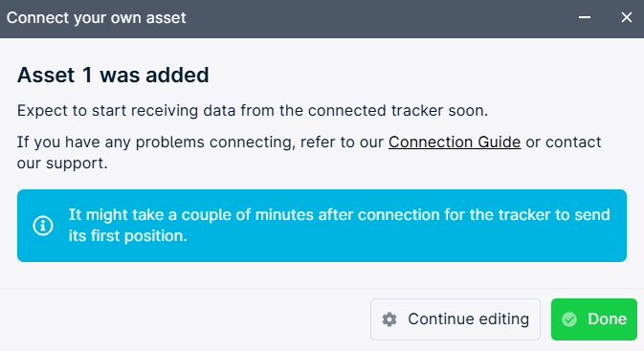Viewport: 644px width, 351px height.
Task: Dismiss the dialog using the X icon
Action: [627, 17]
